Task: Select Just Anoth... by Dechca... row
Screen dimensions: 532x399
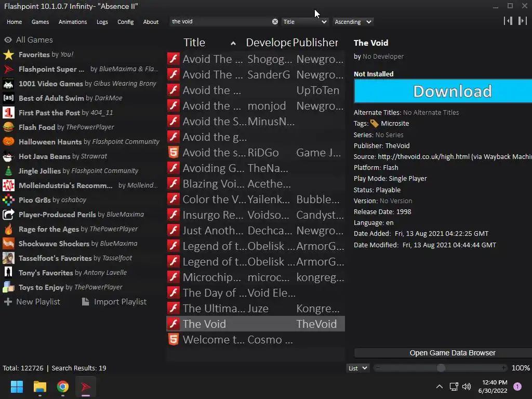Action: (256, 230)
